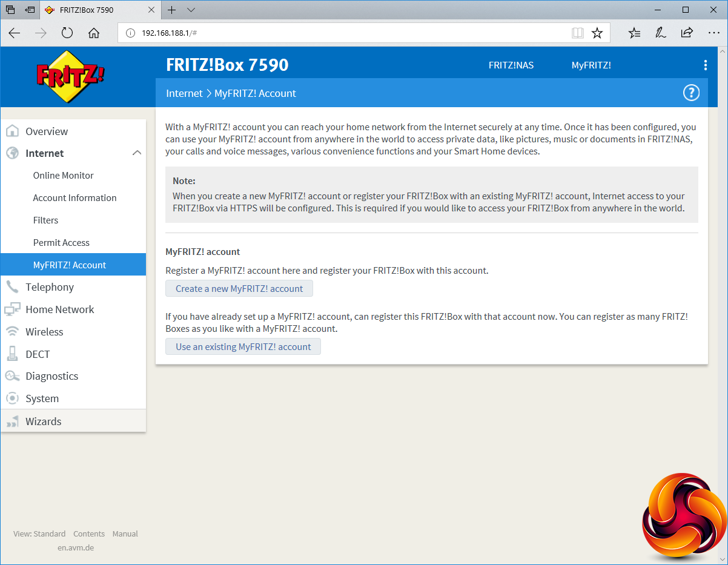
Task: Click the share page icon
Action: (687, 33)
